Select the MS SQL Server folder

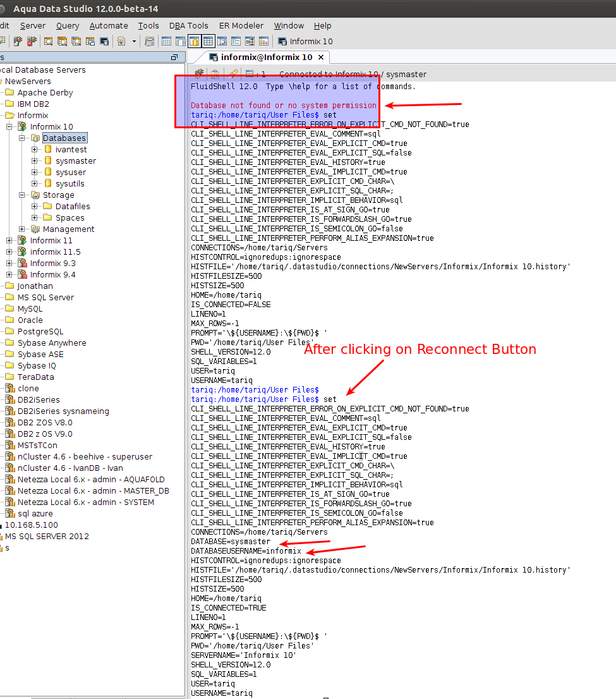[45, 297]
